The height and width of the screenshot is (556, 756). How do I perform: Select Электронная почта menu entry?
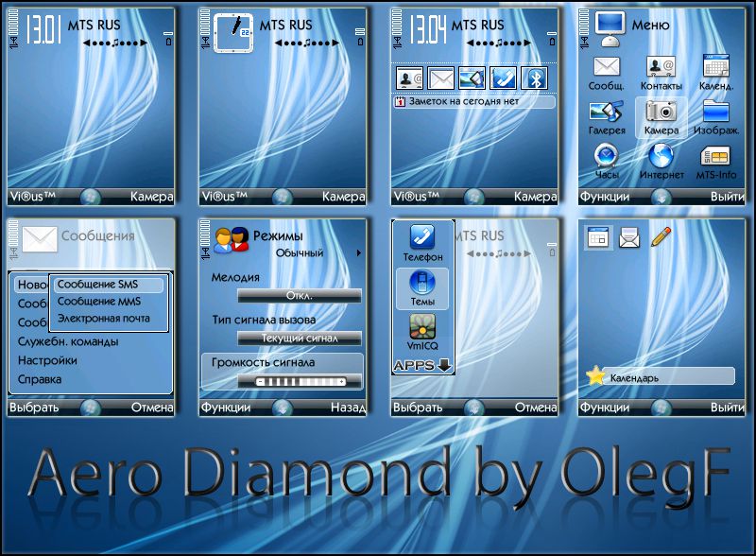click(x=103, y=319)
